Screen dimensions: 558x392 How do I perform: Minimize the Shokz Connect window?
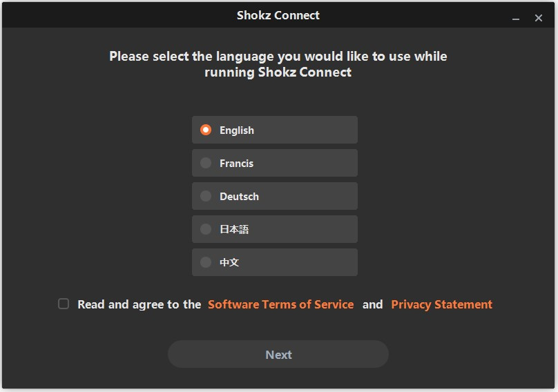(516, 19)
